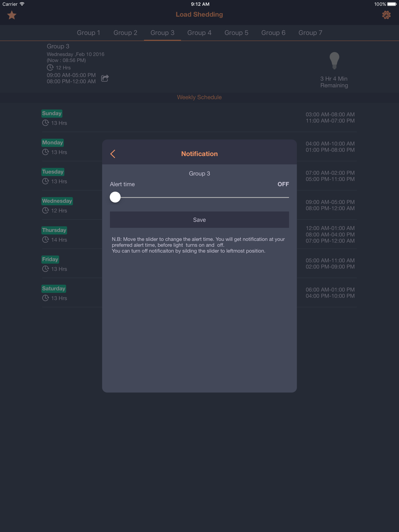Switch to the Group 1 tab
Image resolution: width=399 pixels, height=532 pixels.
89,33
